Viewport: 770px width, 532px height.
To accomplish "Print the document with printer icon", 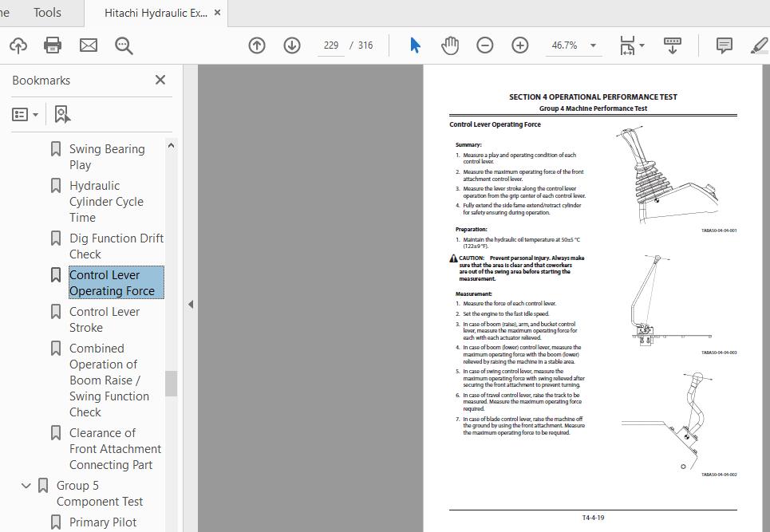I will coord(53,45).
